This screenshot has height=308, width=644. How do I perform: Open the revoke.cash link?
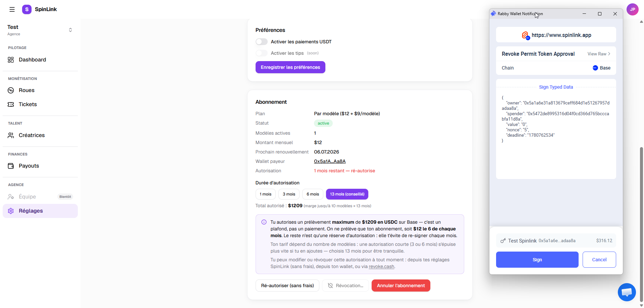point(381,267)
